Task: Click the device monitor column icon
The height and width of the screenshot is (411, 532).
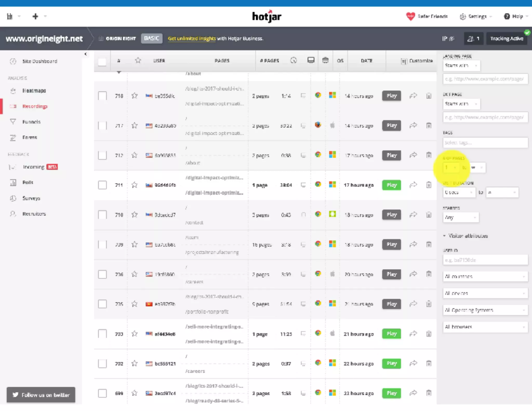Action: point(311,60)
